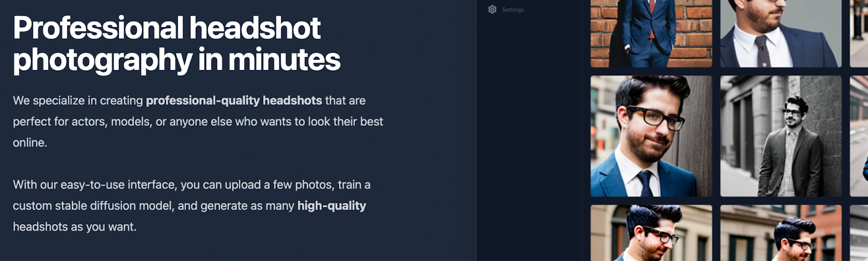
Task: Click the word "online." in first paragraph
Action: (x=30, y=143)
